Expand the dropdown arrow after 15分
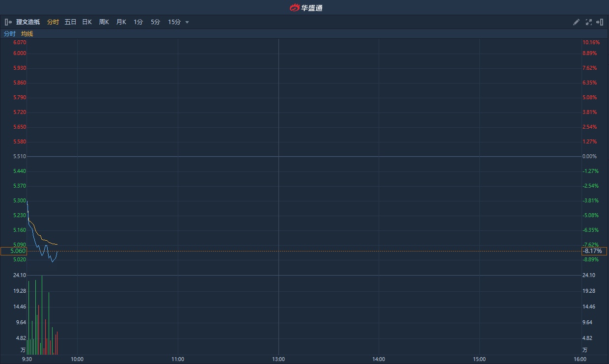609x364 pixels. click(x=187, y=22)
